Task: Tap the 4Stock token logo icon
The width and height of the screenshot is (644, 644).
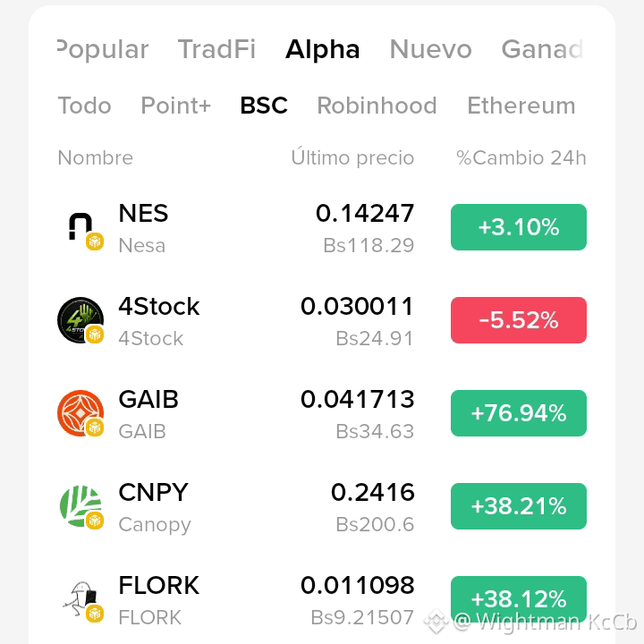Action: (80, 320)
